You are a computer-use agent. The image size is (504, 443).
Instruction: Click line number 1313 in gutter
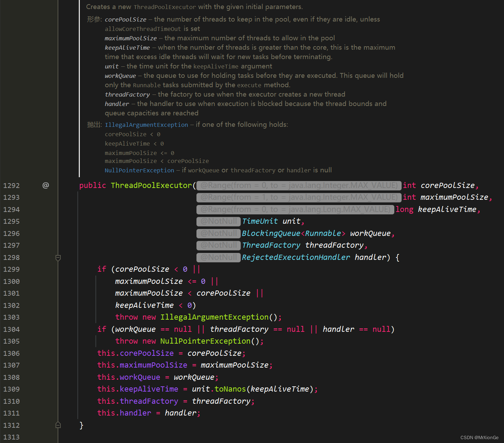click(x=11, y=437)
